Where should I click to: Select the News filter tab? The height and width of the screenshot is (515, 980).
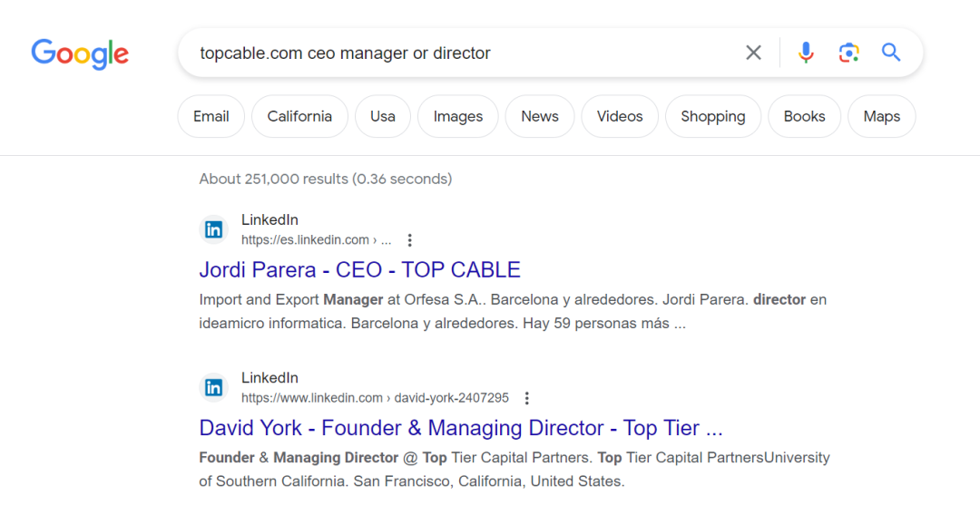pos(540,116)
